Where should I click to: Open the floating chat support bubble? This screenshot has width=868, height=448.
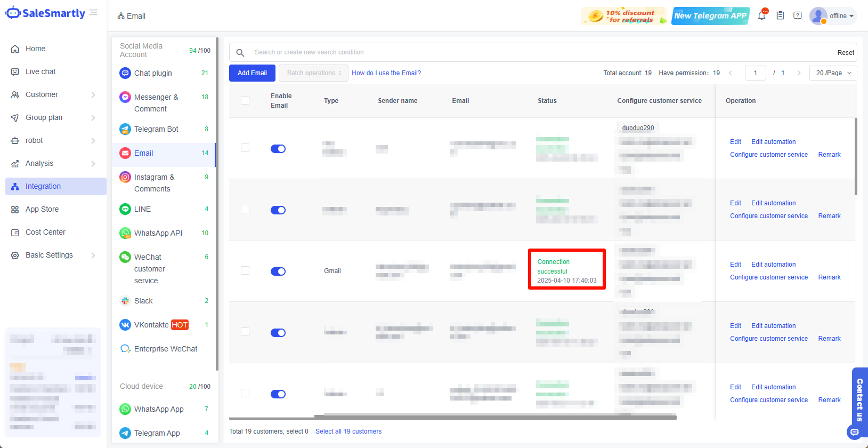(855, 431)
